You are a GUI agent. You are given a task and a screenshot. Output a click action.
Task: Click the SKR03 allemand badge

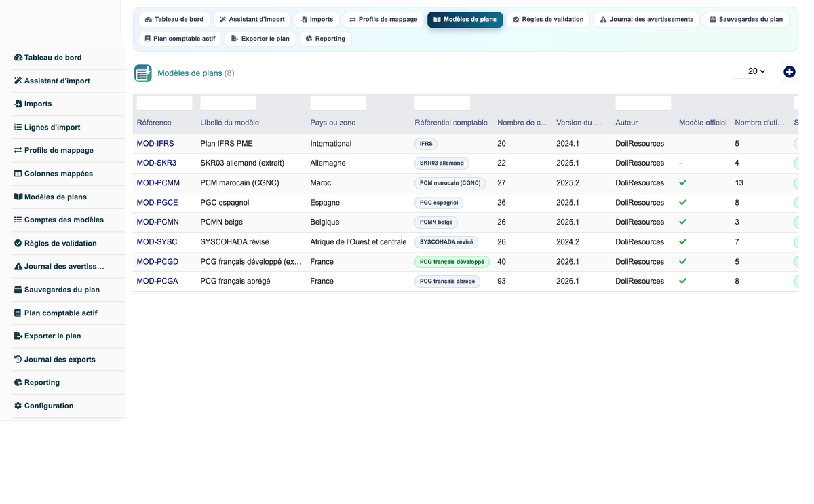(442, 163)
